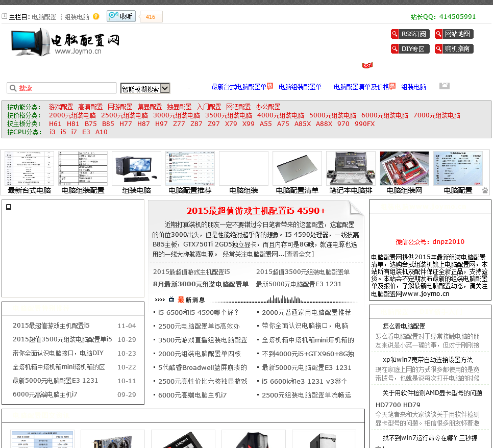Screen dimensions: 493x448
Task: Open 3500元游戏直播组装电脑配置 article
Action: coord(203,340)
